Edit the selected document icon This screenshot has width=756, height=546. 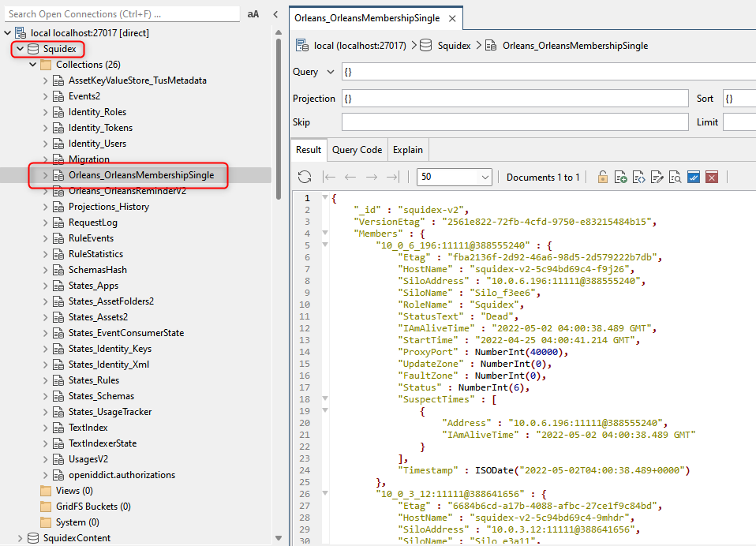(657, 177)
